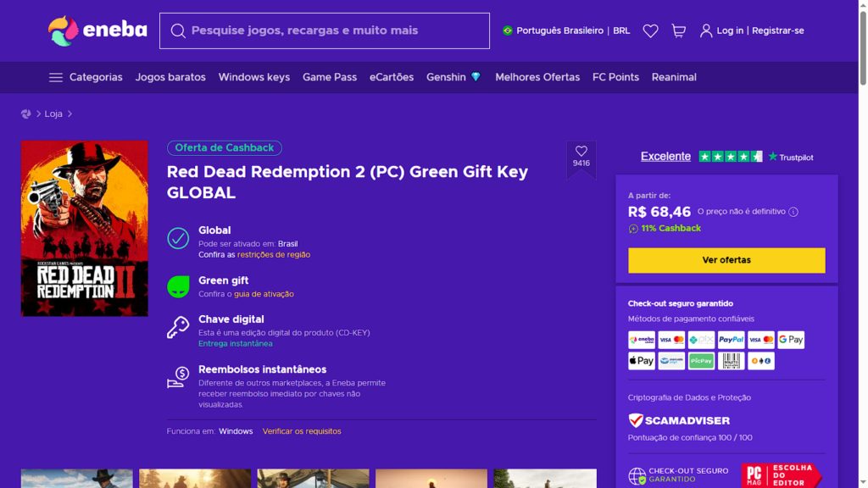Open the 'restrições de região' link
The height and width of the screenshot is (488, 868).
click(x=273, y=255)
